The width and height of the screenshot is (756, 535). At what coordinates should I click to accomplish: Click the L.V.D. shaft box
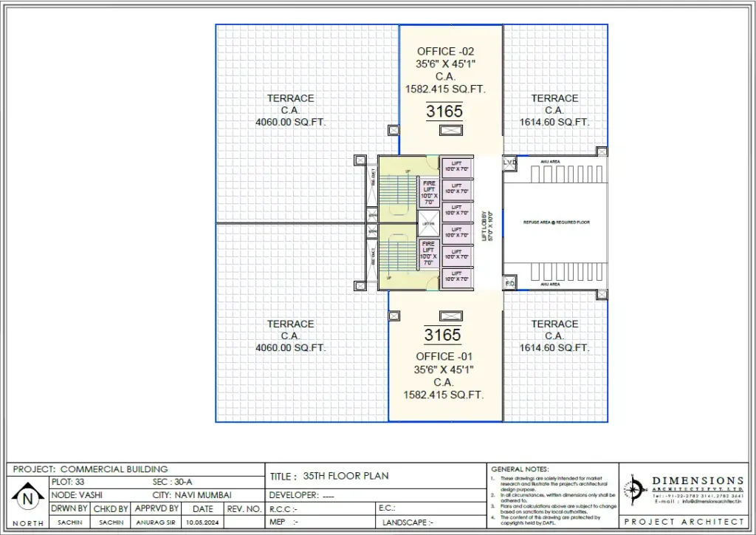(509, 162)
